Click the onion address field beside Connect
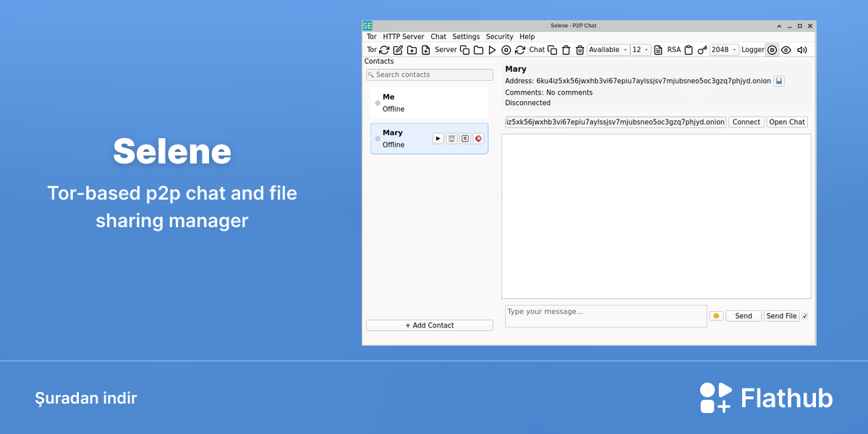Screen dimensions: 868x434 616,122
